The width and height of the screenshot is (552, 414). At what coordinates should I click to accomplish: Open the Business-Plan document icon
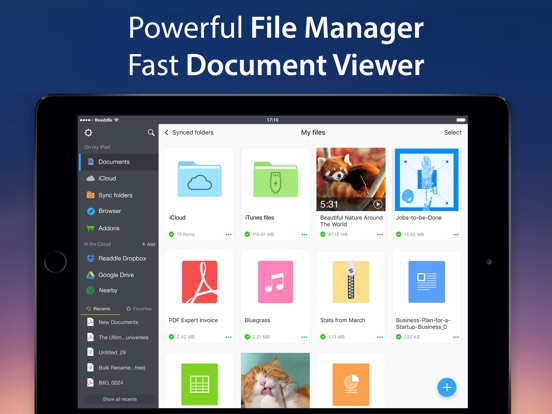427,282
